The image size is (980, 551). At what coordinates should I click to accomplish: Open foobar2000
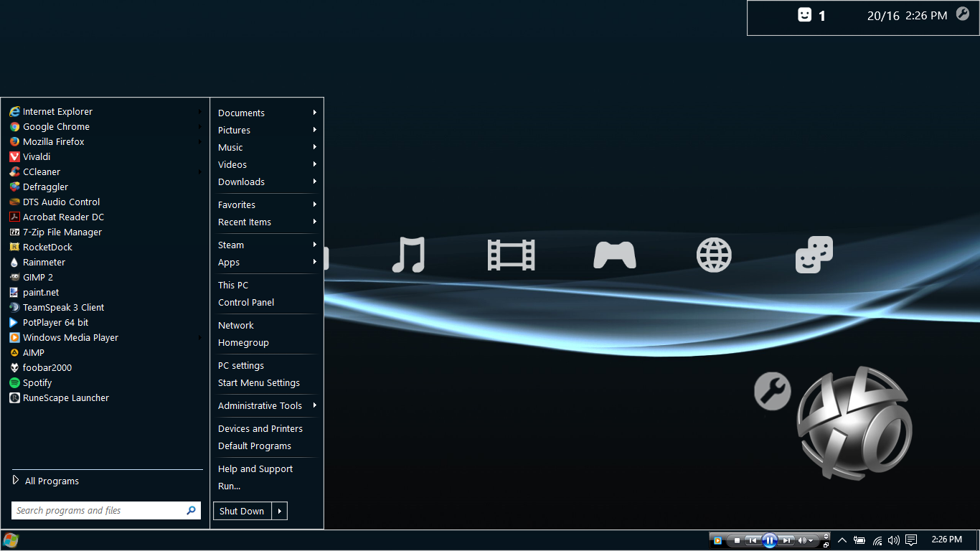coord(105,367)
